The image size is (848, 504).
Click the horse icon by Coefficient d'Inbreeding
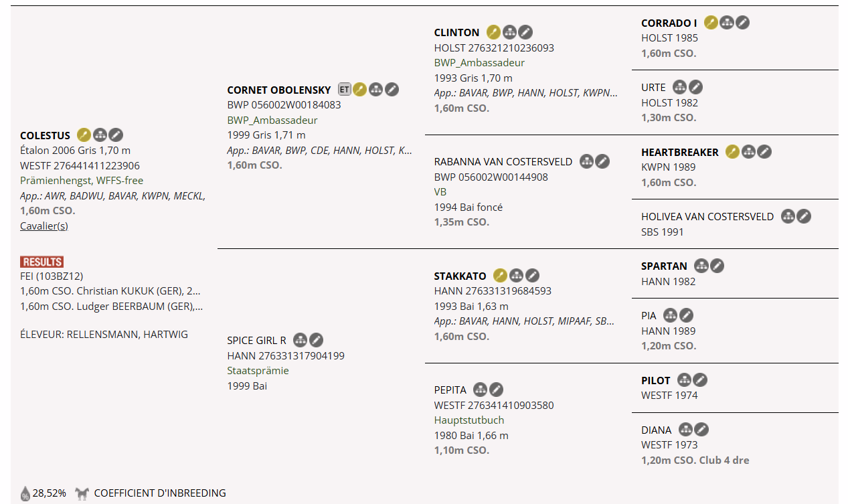(x=82, y=494)
